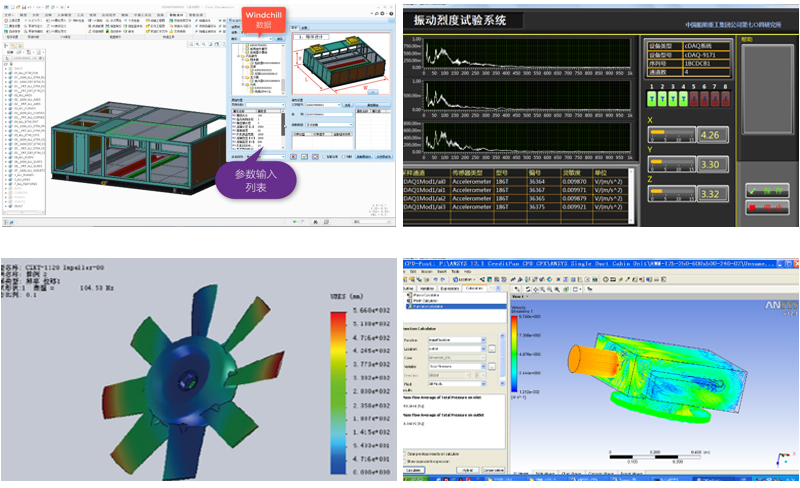Open the Help menu in CFD-Post
The width and height of the screenshot is (800, 488).
pyautogui.click(x=467, y=272)
